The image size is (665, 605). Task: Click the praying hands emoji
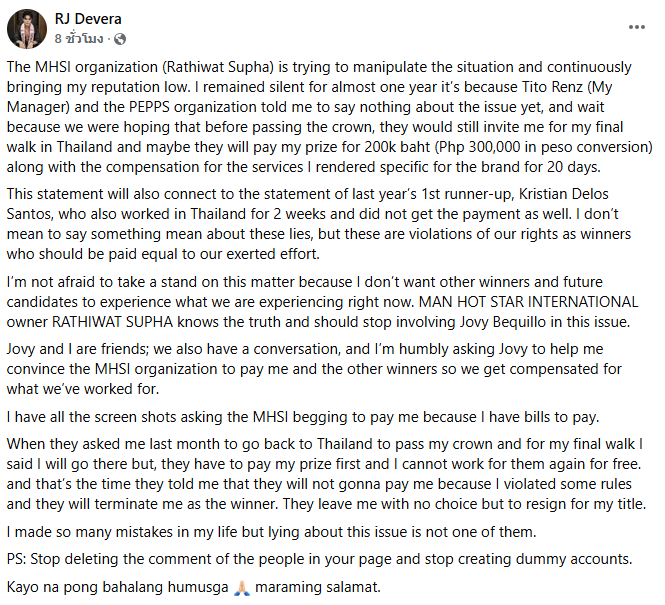pyautogui.click(x=242, y=588)
